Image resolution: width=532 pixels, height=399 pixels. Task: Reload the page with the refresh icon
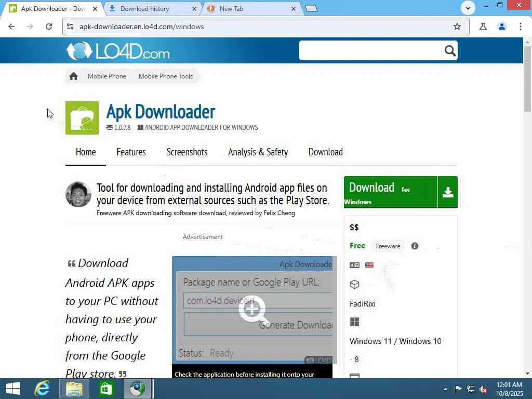(x=49, y=26)
